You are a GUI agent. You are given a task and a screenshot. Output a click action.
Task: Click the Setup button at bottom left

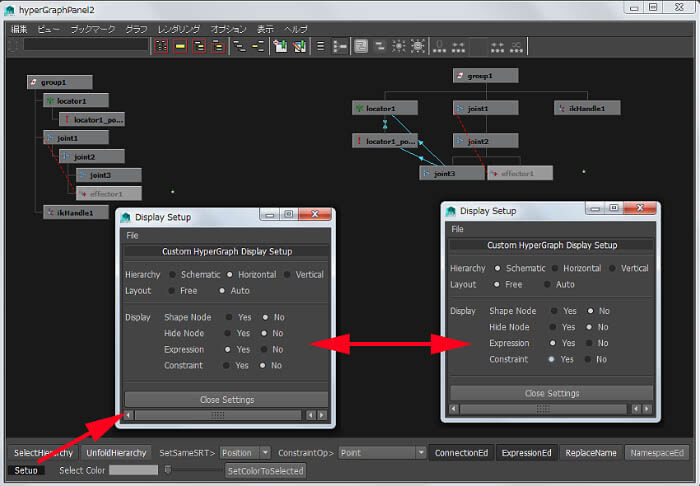pos(26,470)
